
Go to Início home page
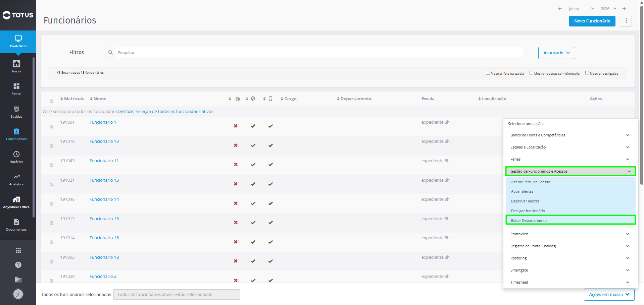16,66
